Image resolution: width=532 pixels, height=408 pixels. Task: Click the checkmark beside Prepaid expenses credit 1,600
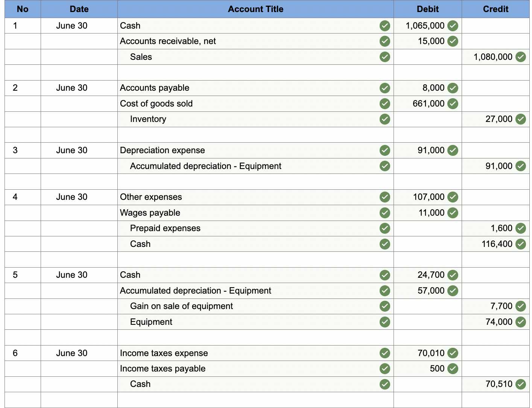pos(521,228)
